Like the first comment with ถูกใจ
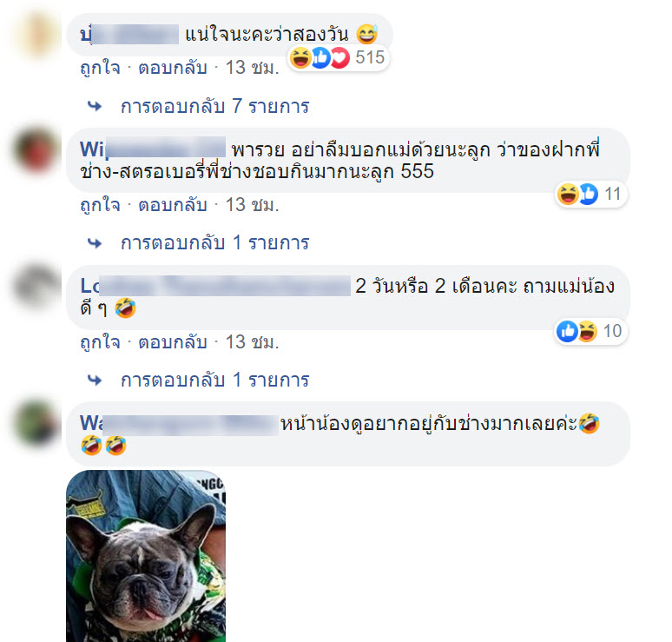Viewport: 672px width, 642px height. (101, 68)
